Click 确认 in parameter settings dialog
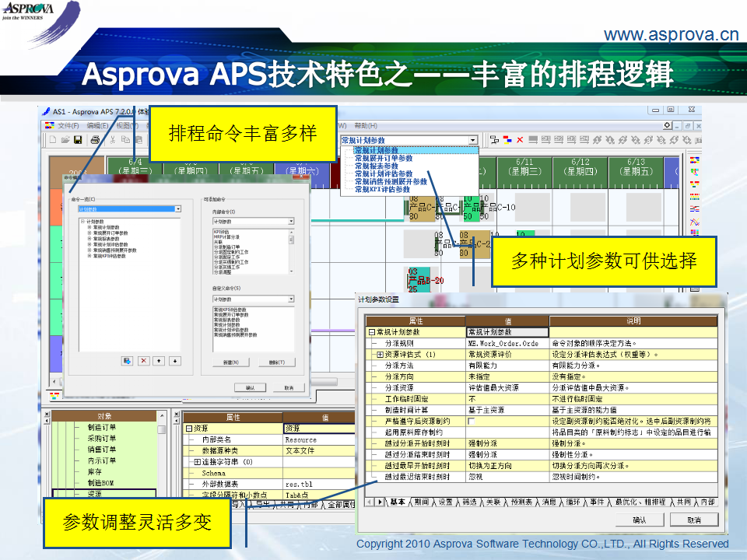Viewport: 747px width, 560px height. pos(640,520)
